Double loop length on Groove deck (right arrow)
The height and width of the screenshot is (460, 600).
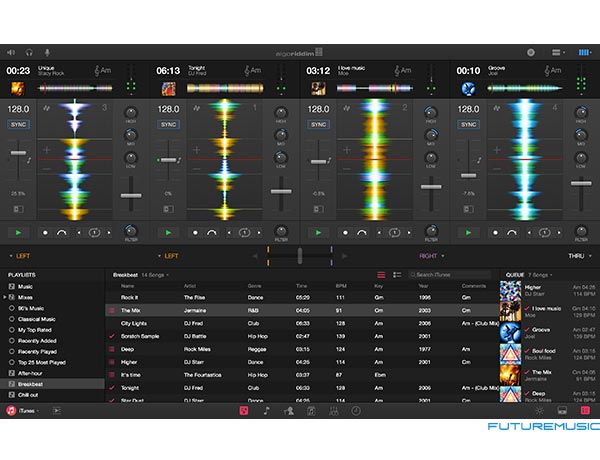click(559, 233)
